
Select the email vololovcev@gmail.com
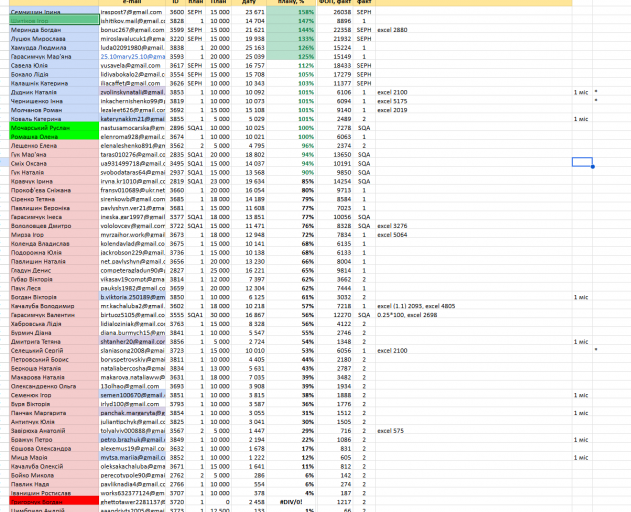point(132,226)
